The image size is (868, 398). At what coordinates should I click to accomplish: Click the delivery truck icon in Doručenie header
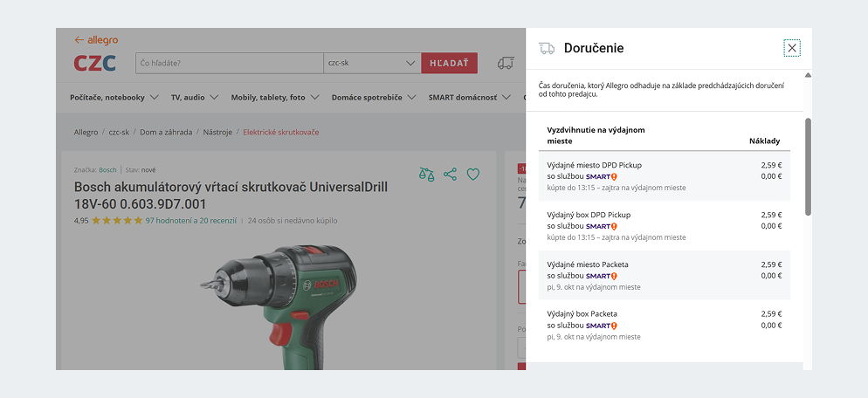point(547,48)
